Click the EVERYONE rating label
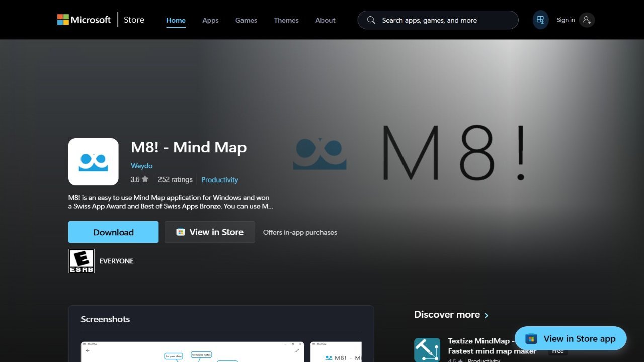Viewport: 644px width, 362px height. [x=116, y=261]
